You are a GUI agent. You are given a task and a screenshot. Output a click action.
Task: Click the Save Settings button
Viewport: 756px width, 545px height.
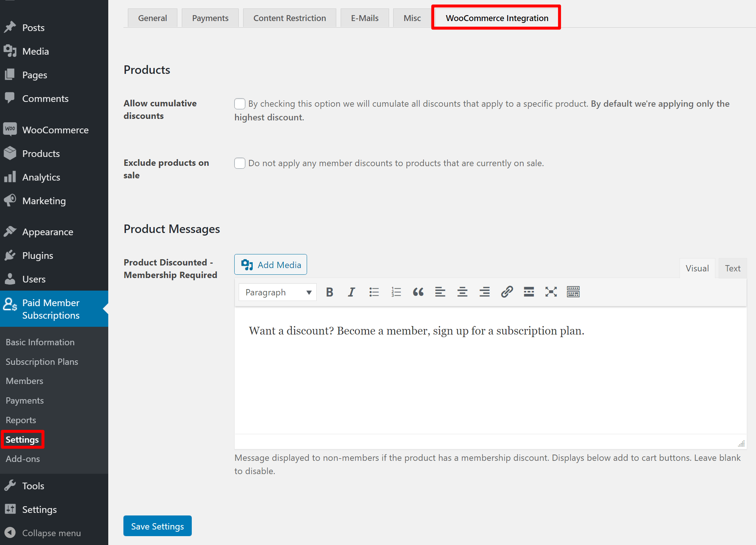coord(157,526)
